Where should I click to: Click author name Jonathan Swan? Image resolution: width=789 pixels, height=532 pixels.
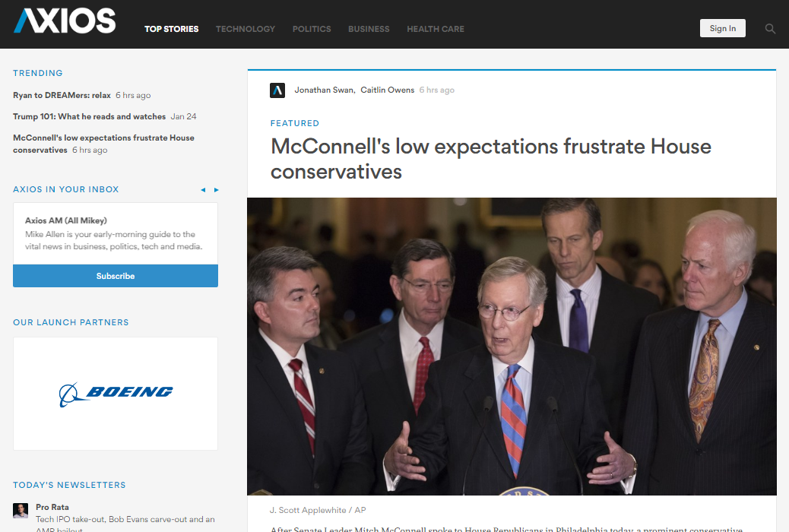pos(324,90)
